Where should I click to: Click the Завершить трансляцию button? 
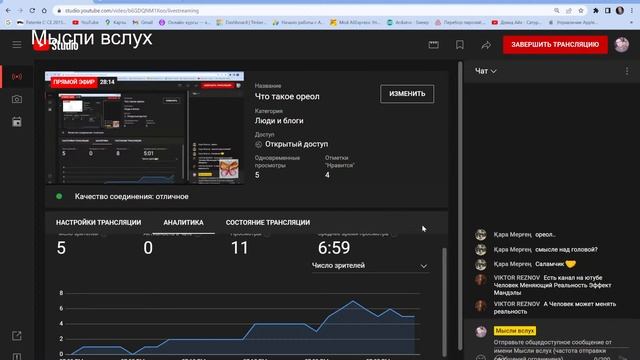click(x=555, y=44)
